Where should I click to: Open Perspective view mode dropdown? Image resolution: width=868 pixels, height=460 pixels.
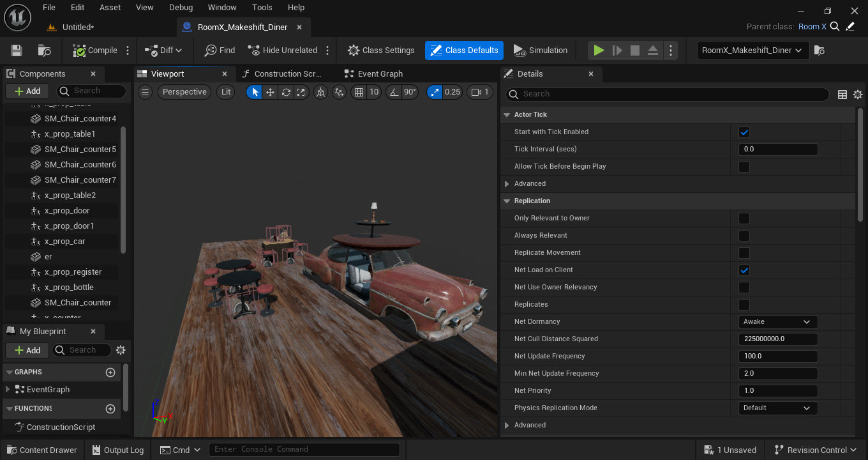(x=184, y=92)
